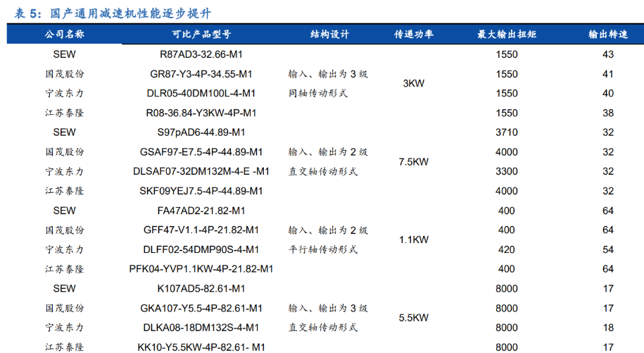Click 输入、输出为2级 in the 7.5KW group
The height and width of the screenshot is (353, 644).
click(x=328, y=152)
